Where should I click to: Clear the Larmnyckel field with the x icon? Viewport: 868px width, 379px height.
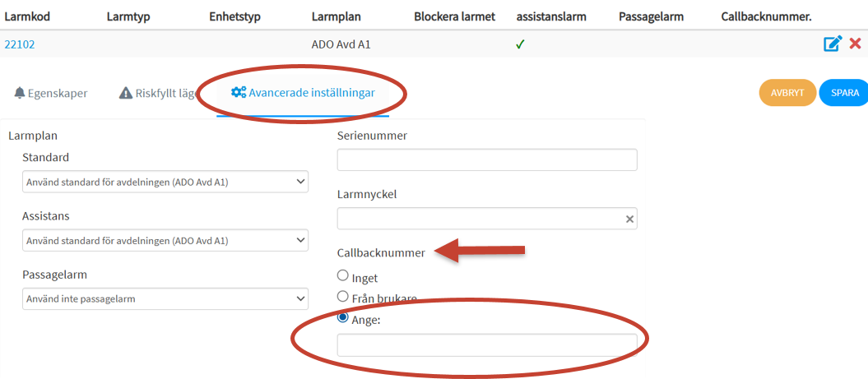click(x=629, y=220)
